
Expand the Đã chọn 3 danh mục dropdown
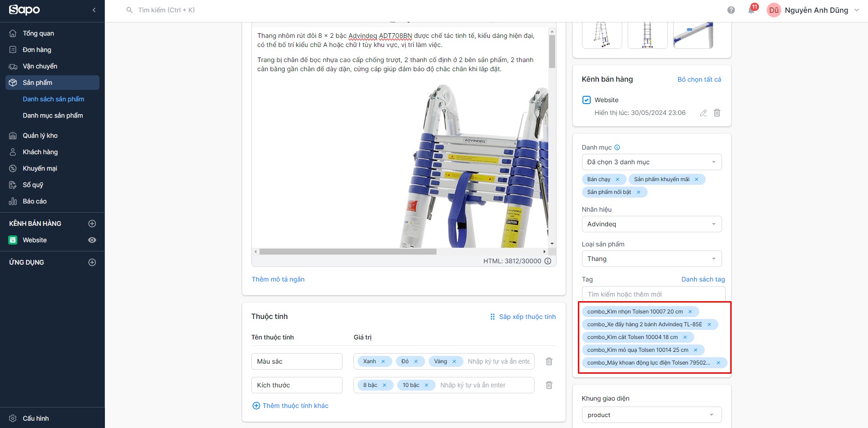[x=652, y=162]
